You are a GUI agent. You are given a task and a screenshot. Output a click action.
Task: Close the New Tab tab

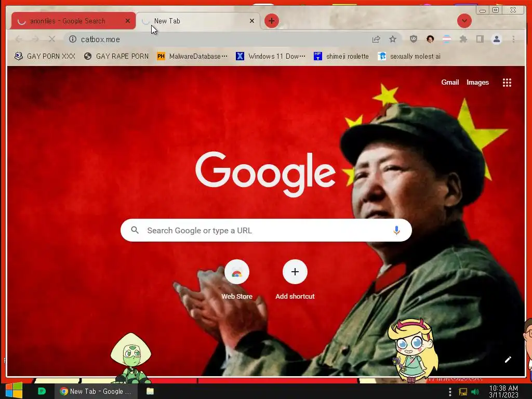pyautogui.click(x=252, y=21)
